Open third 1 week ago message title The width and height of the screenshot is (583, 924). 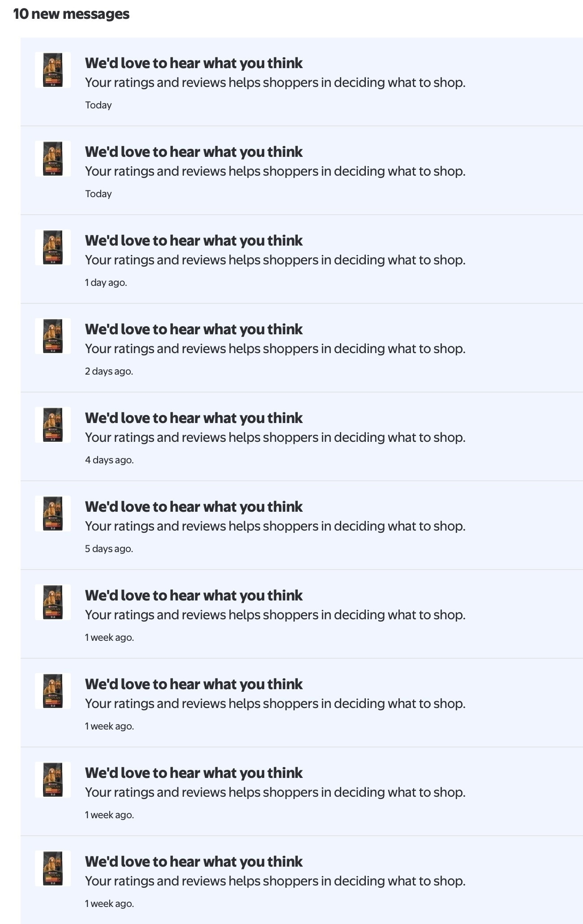(194, 773)
